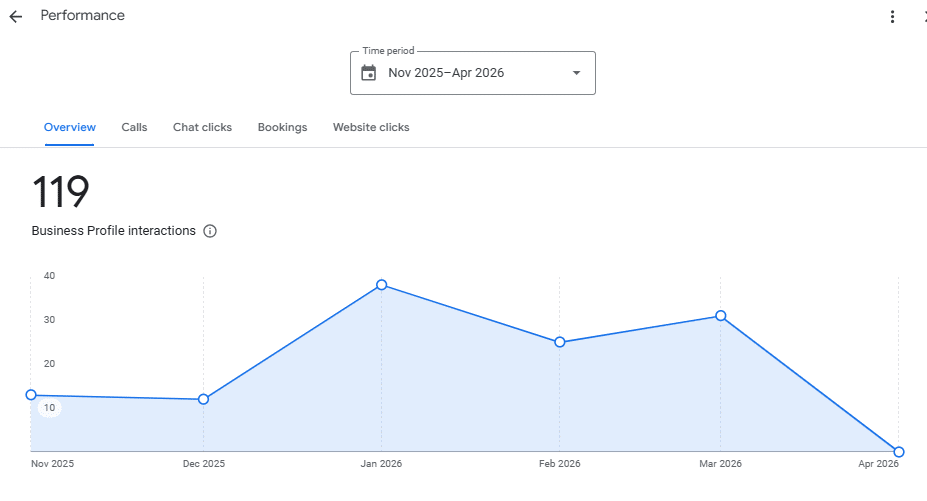Click the 119 interactions total number

pos(61,192)
